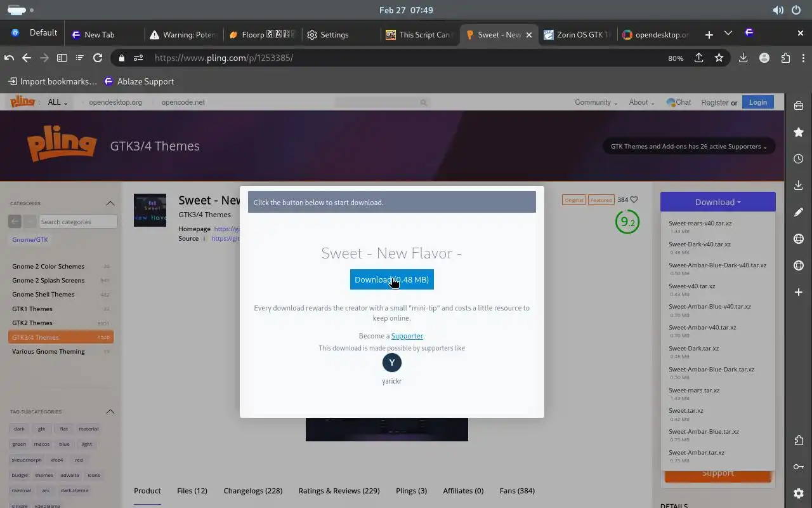
Task: Collapse the Categories section chevron
Action: click(x=110, y=203)
